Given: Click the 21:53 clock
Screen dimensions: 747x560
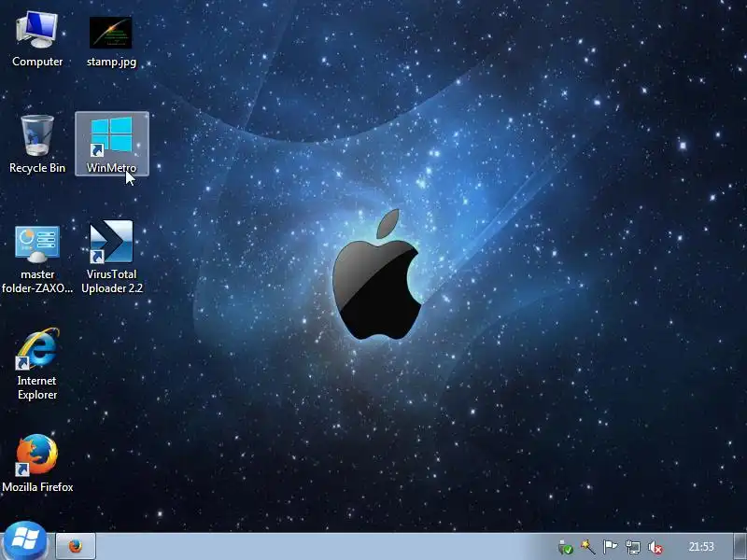Looking at the screenshot, I should (701, 547).
